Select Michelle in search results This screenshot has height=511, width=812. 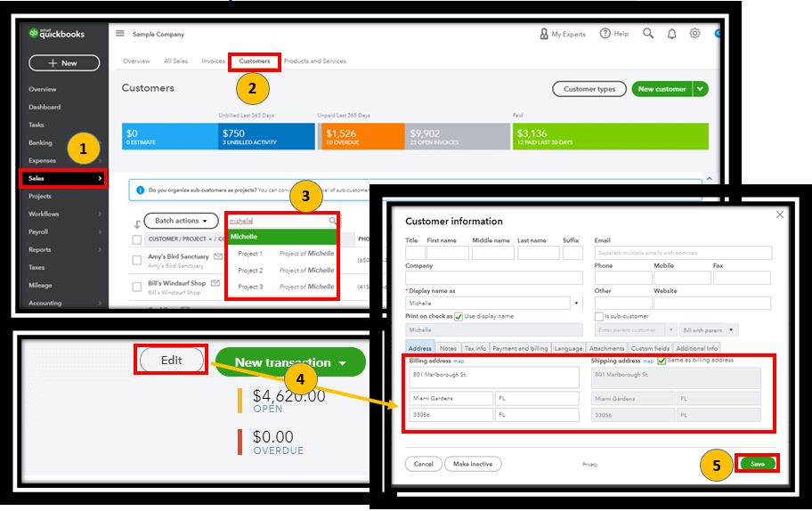[x=283, y=237]
